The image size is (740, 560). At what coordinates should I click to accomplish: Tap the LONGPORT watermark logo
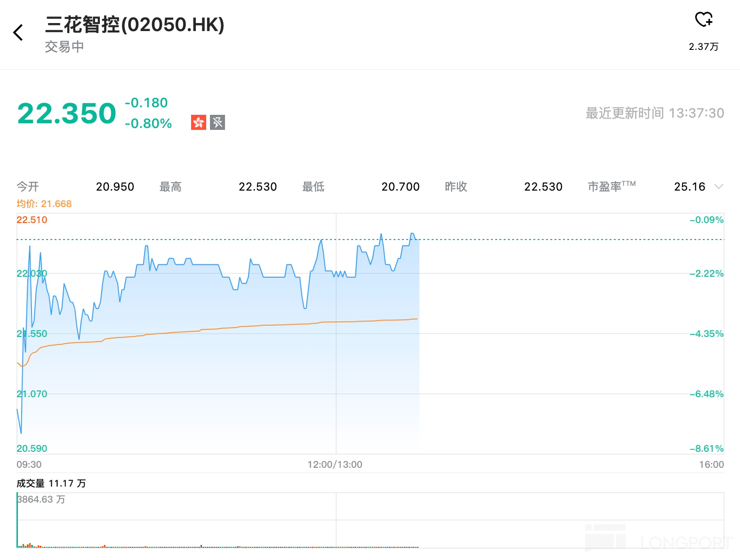point(659,539)
